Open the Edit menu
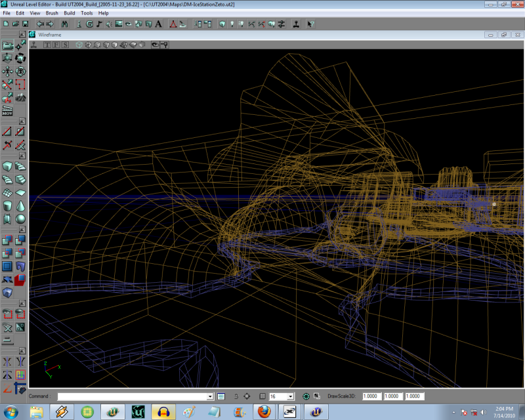This screenshot has width=525, height=420. (20, 13)
